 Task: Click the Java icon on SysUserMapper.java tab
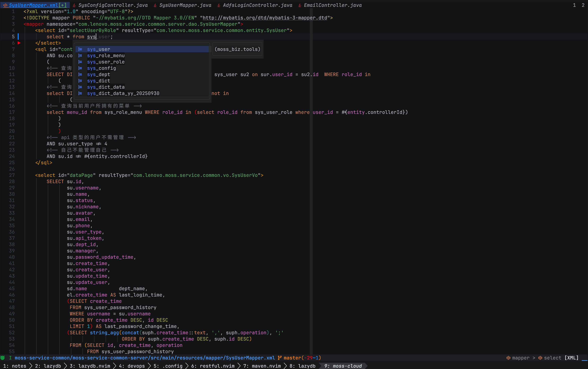pos(155,5)
